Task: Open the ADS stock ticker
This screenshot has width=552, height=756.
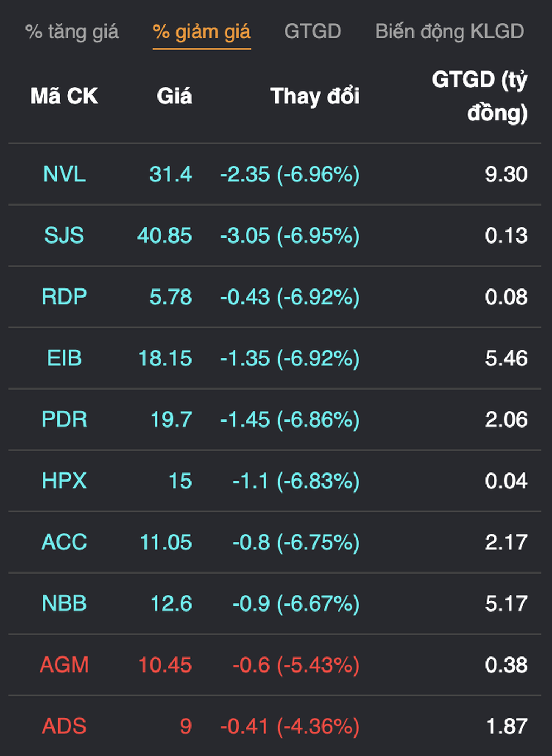Action: pos(64,726)
